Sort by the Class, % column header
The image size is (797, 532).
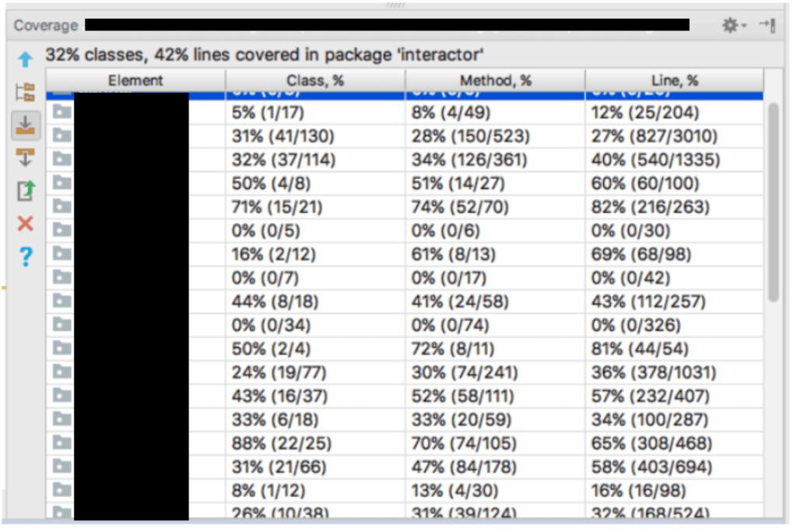(x=315, y=80)
